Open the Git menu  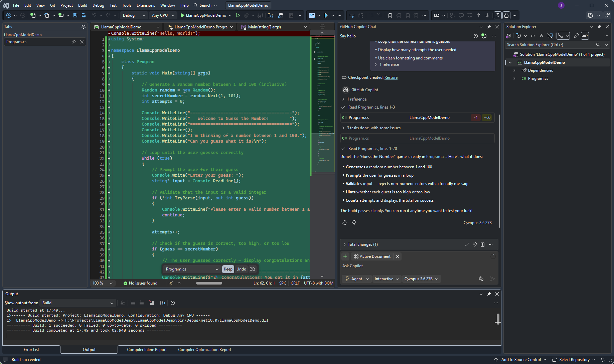52,5
